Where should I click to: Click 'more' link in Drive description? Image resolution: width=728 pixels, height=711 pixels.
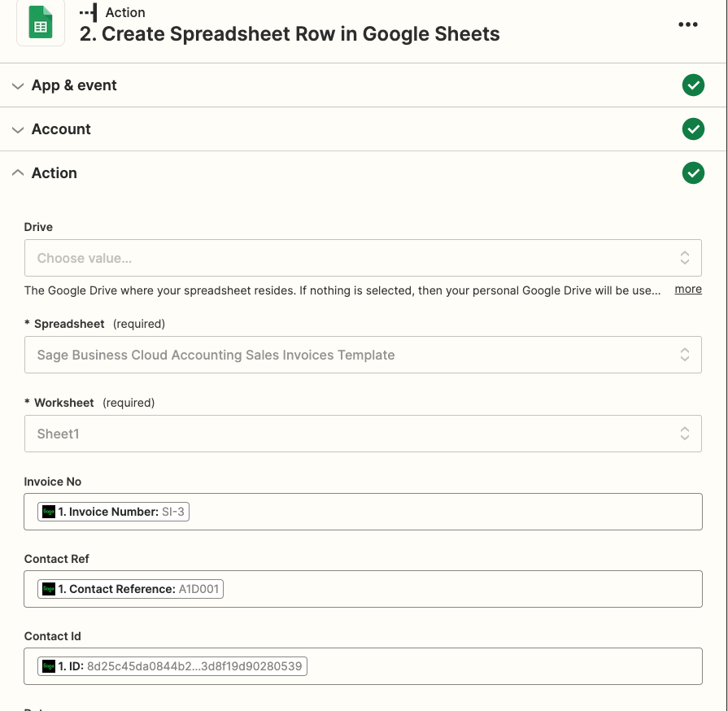coord(687,290)
